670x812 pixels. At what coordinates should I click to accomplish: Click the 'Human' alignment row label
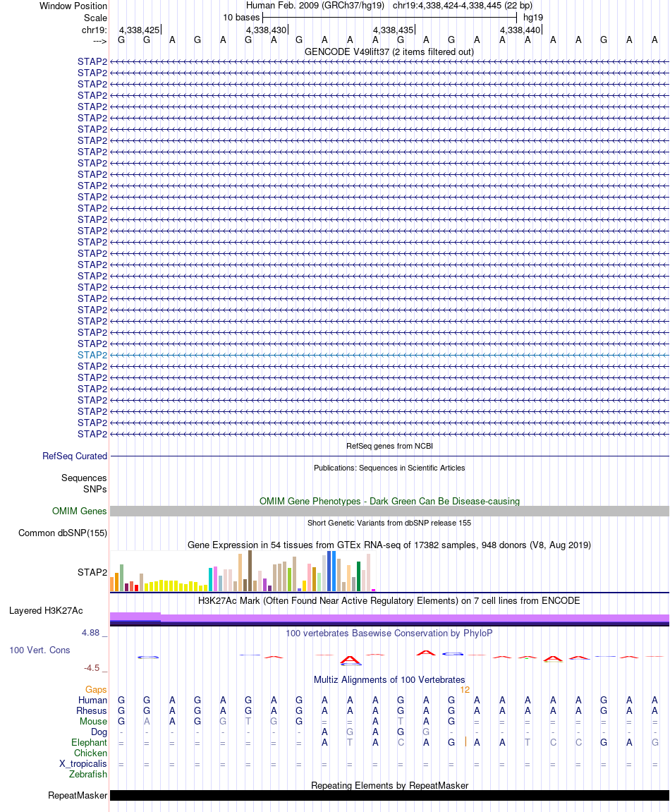click(x=92, y=700)
